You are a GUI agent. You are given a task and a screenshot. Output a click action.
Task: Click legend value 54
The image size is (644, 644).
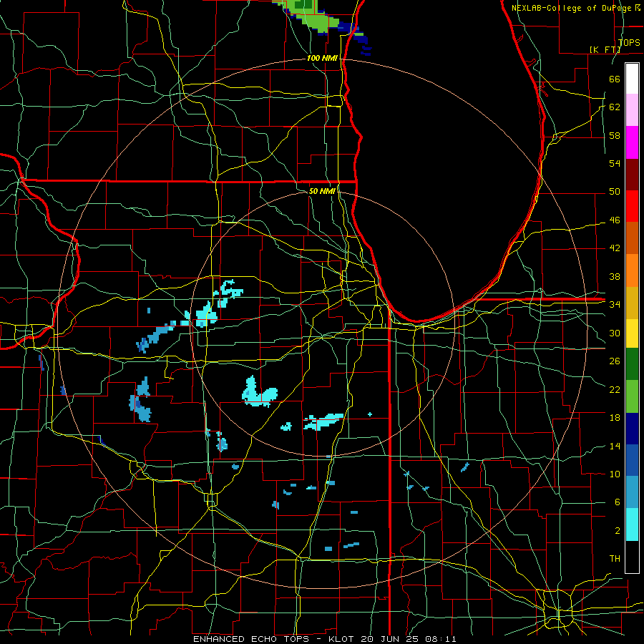[x=615, y=163]
